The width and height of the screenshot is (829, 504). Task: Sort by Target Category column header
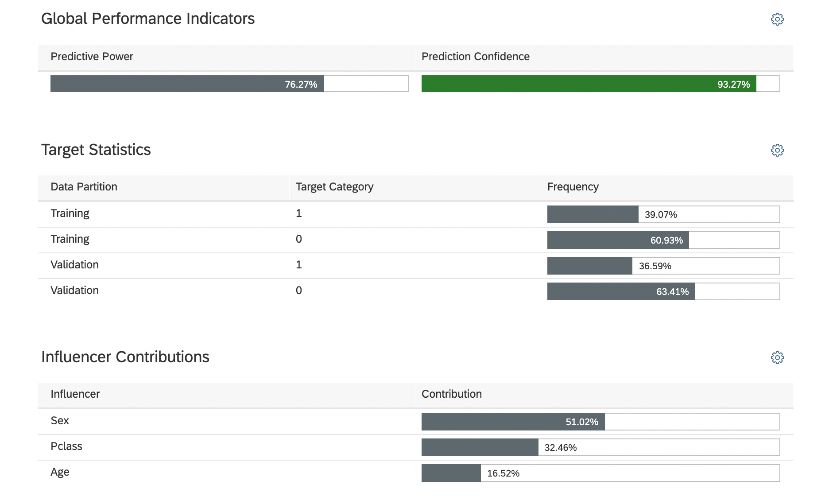click(334, 187)
